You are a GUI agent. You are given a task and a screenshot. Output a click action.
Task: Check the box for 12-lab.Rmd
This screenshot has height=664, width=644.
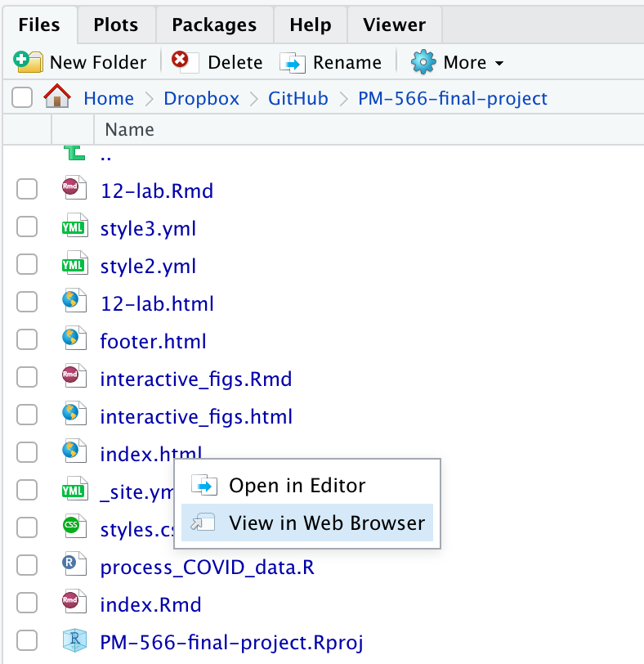point(27,189)
